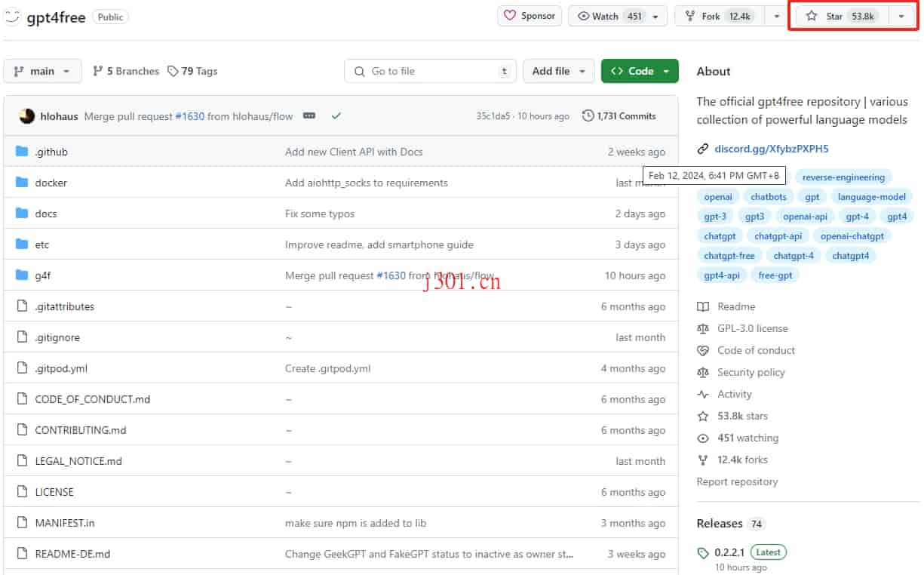The height and width of the screenshot is (575, 924).
Task: Open CONTRIBUTING.md file
Action: (x=81, y=430)
